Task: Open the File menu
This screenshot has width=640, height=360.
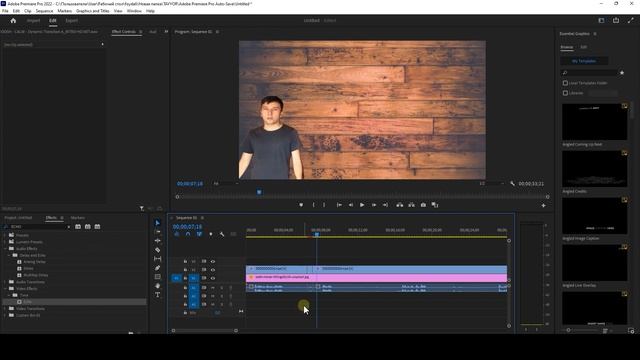Action: click(x=5, y=11)
